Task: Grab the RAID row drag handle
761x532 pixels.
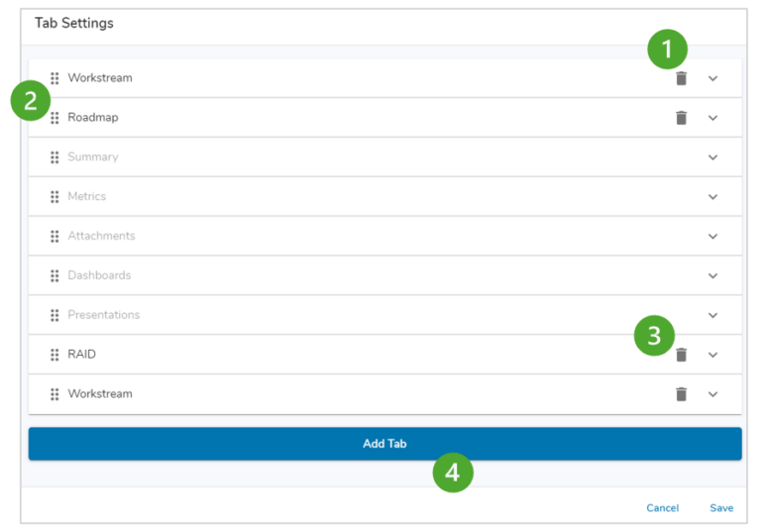Action: click(54, 355)
